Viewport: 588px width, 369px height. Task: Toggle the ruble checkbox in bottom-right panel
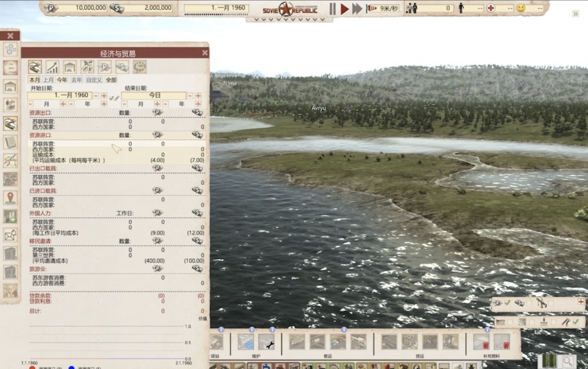click(x=507, y=303)
